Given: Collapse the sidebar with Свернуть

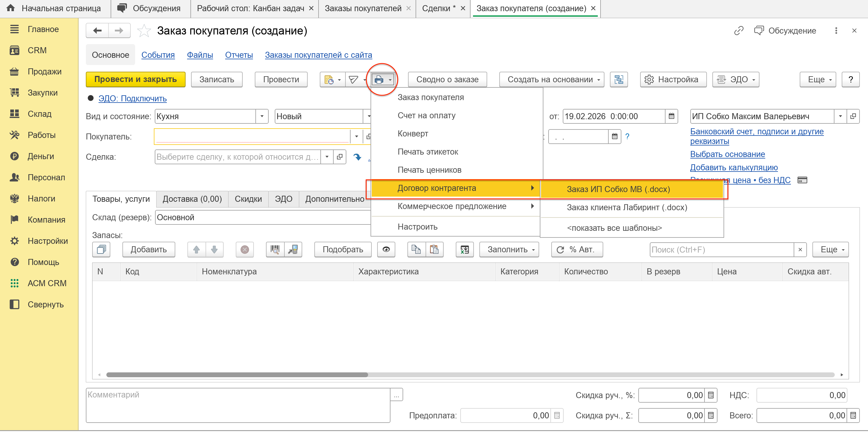Looking at the screenshot, I should pyautogui.click(x=46, y=305).
